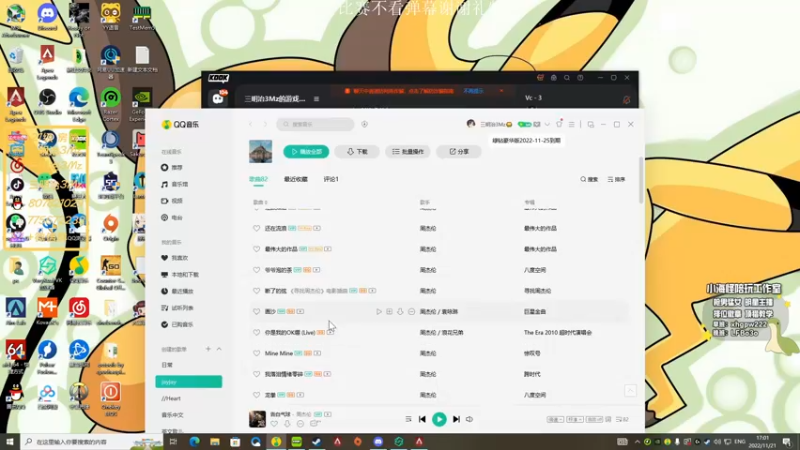Like the song 还在流浪
Screen dimensions: 800x450
(x=256, y=229)
